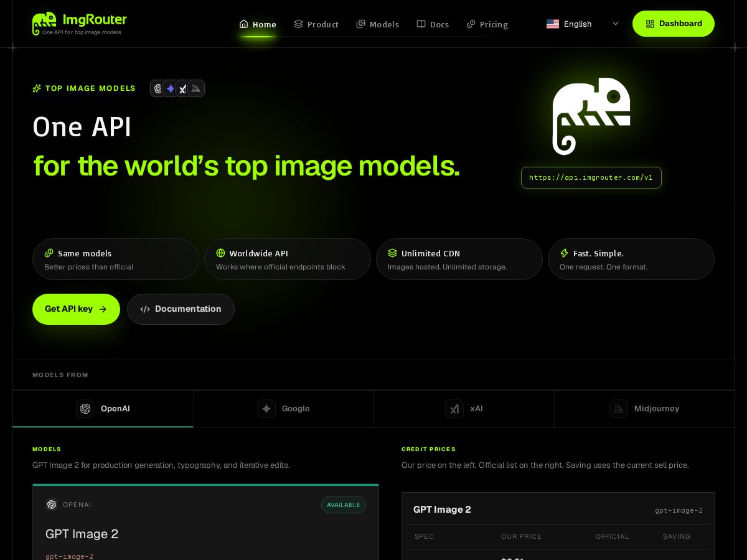Switch to the Midjourney provider tab
The image size is (747, 560).
click(x=644, y=409)
